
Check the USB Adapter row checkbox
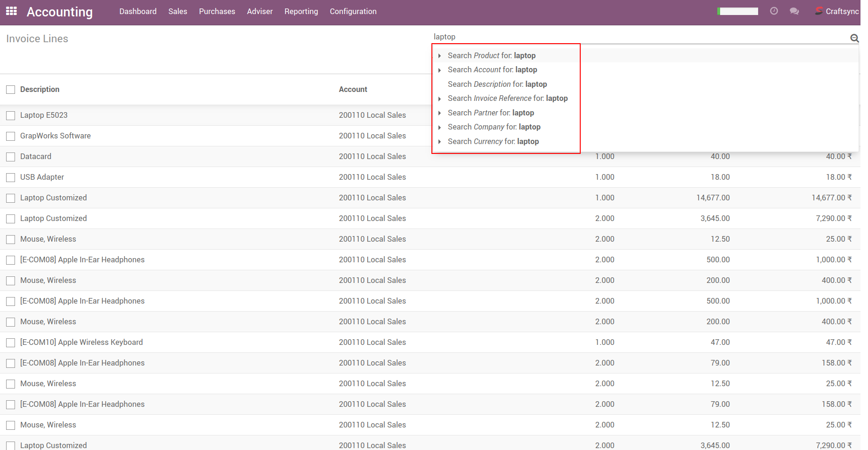(11, 177)
